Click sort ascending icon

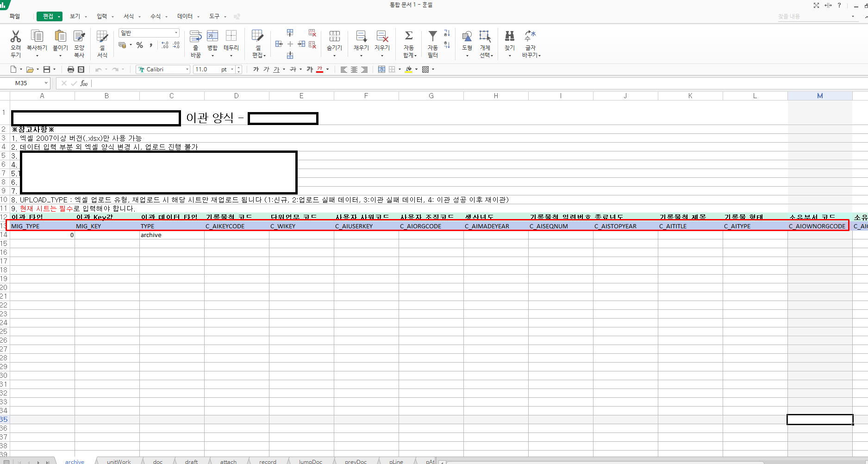click(447, 33)
